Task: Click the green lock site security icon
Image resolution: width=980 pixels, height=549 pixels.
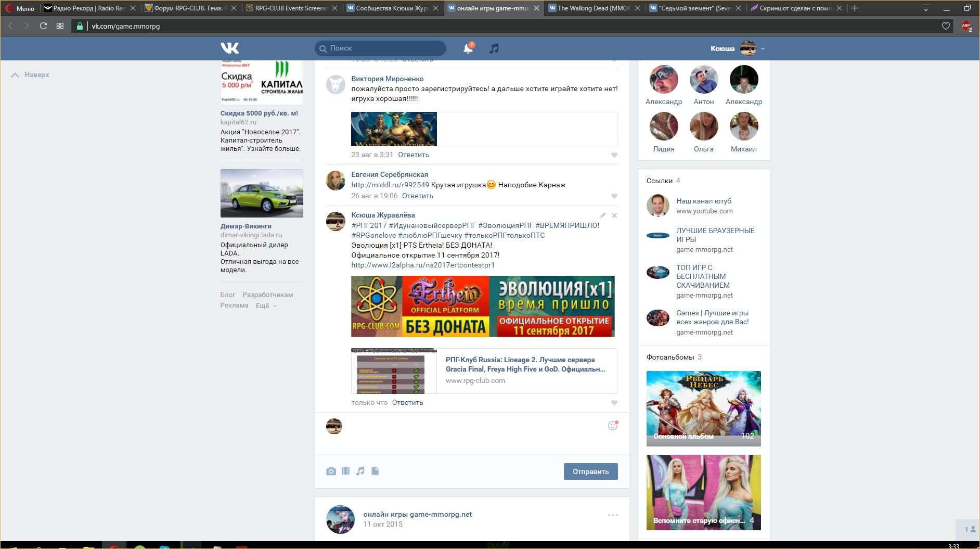Action: [80, 26]
